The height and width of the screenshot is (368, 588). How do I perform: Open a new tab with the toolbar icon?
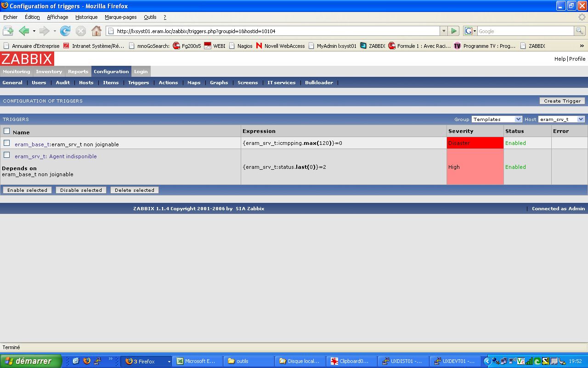point(8,31)
